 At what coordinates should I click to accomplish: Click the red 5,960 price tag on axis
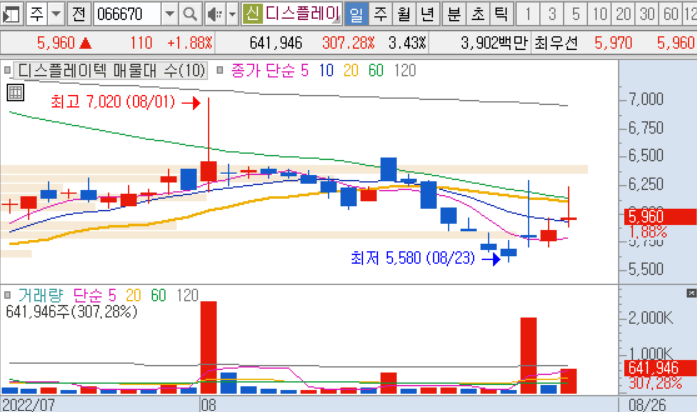coord(661,216)
